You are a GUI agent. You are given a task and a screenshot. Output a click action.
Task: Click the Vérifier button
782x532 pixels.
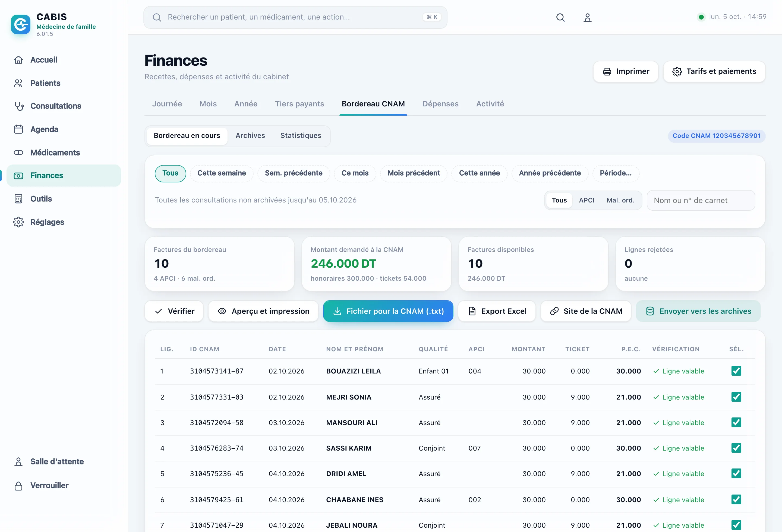click(x=174, y=311)
